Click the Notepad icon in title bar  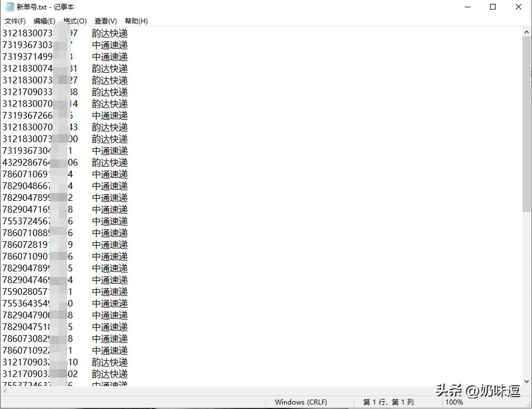coord(10,7)
